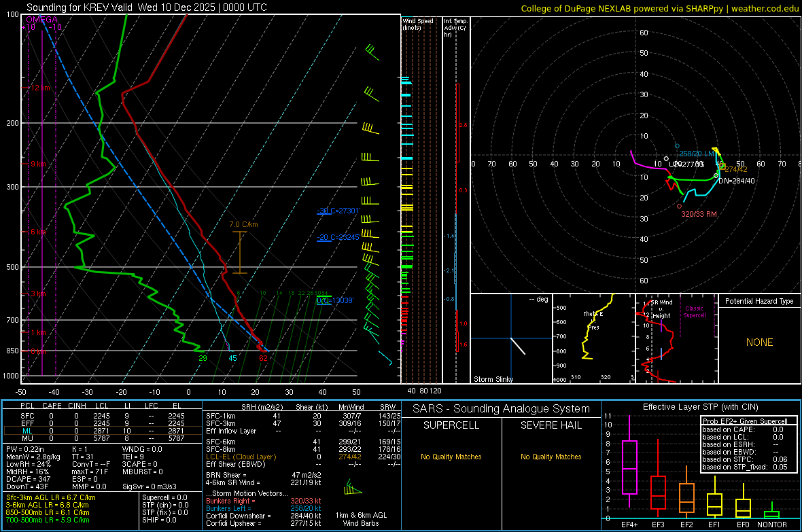Click the 'Corfidi Downshear = 284/40 kt' line
This screenshot has width=802, height=532.
tap(264, 516)
